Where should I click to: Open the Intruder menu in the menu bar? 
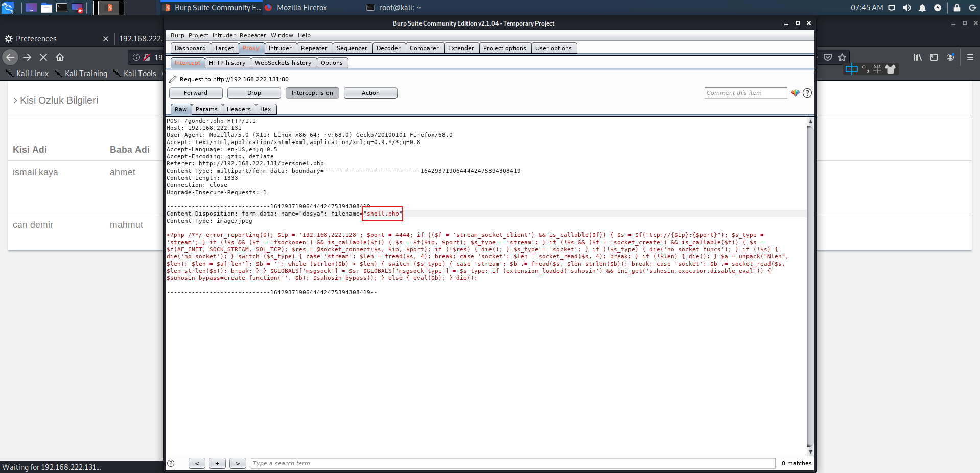(x=224, y=35)
